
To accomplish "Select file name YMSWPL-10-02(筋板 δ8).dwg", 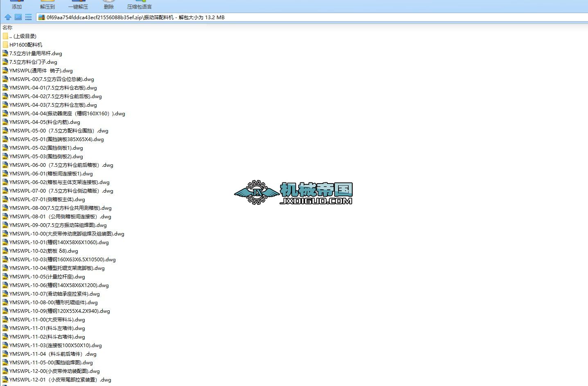I will click(x=44, y=251).
